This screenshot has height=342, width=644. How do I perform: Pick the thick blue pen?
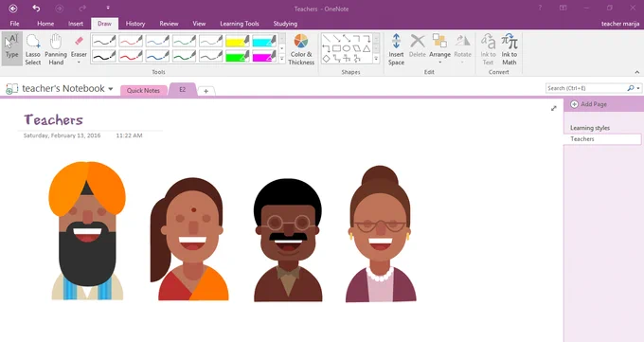coord(157,56)
